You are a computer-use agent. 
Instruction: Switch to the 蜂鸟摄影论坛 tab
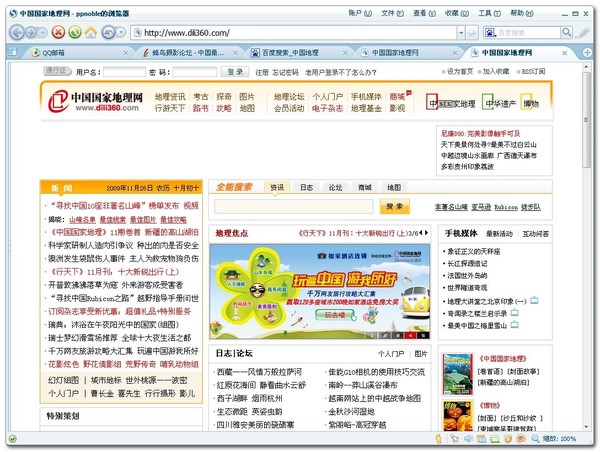pyautogui.click(x=188, y=53)
